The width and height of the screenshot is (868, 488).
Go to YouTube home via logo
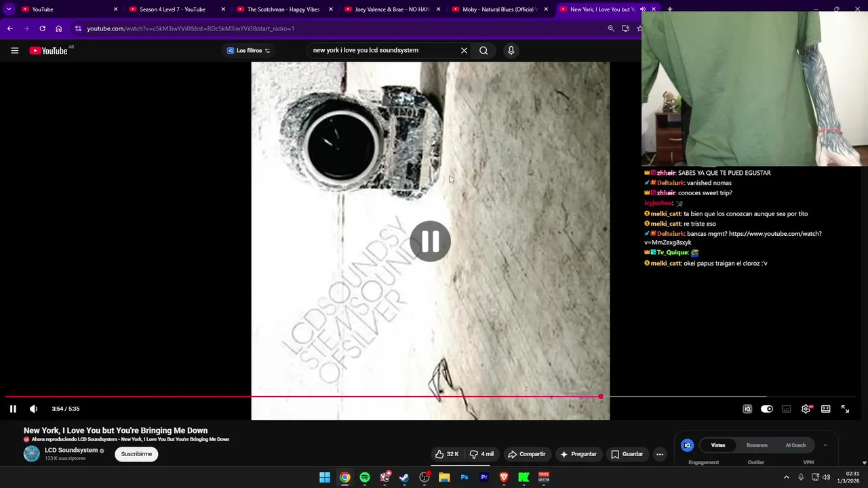coord(49,50)
